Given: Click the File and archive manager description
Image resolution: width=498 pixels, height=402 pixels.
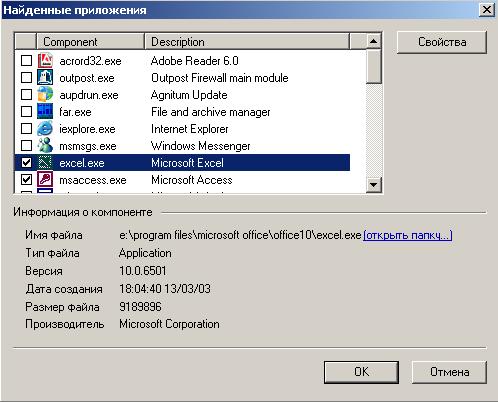Looking at the screenshot, I should coord(211,112).
